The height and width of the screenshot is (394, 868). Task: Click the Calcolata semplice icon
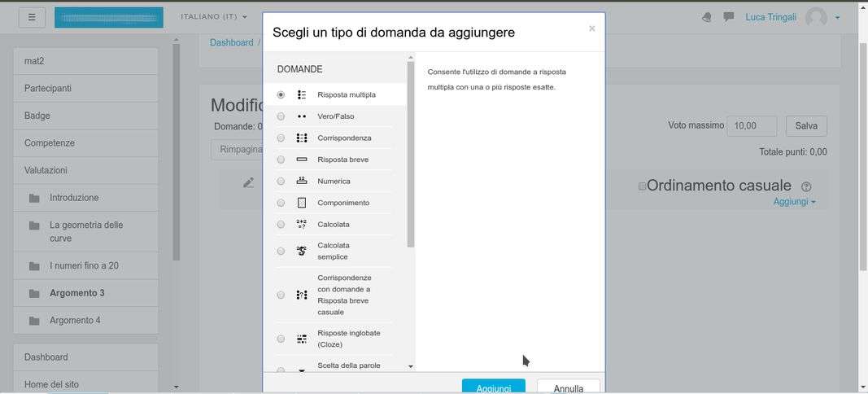tap(302, 251)
